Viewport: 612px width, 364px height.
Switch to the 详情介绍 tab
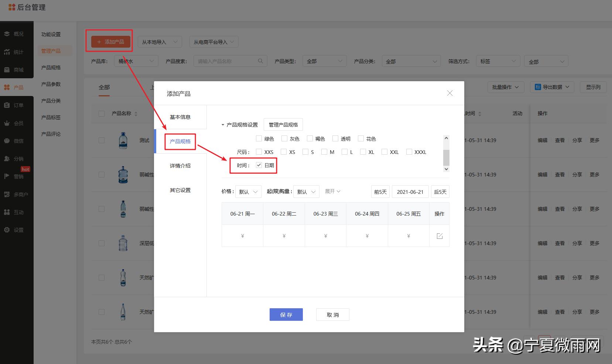[x=180, y=165]
